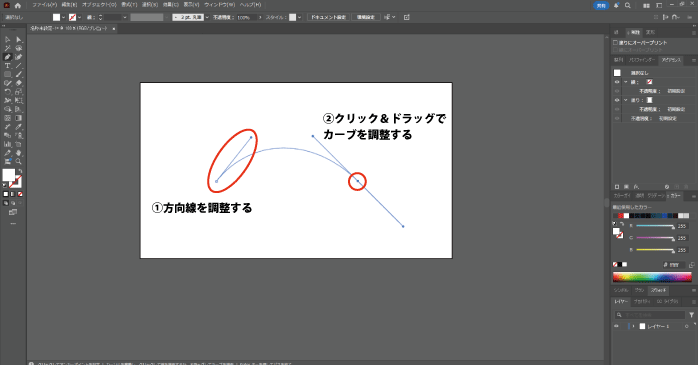Click the Document Setup (ドキュメント設定) button
The height and width of the screenshot is (365, 698).
328,17
